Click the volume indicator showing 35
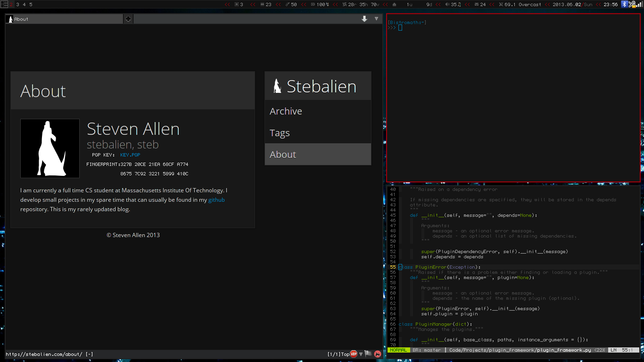 tap(453, 4)
